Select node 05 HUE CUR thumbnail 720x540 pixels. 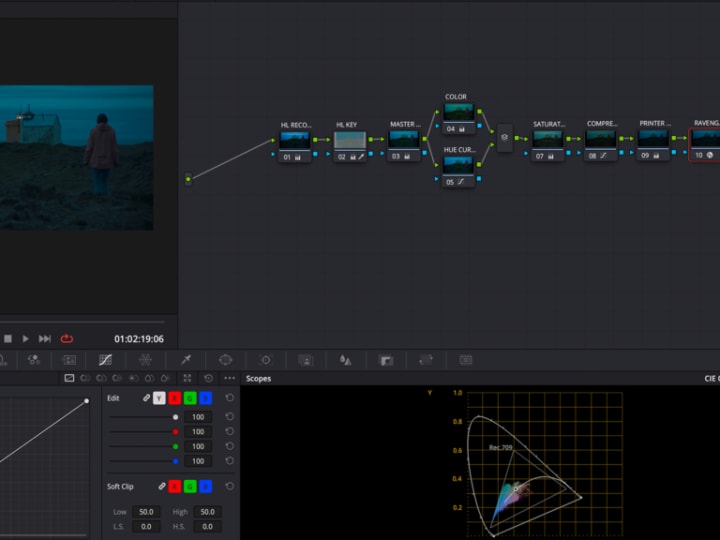(x=458, y=165)
